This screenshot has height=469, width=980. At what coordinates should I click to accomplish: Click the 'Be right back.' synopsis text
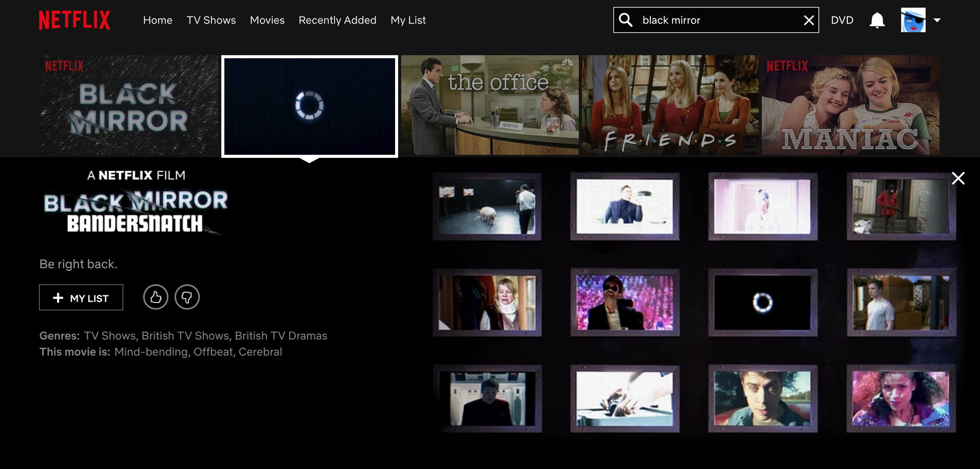[x=79, y=264]
